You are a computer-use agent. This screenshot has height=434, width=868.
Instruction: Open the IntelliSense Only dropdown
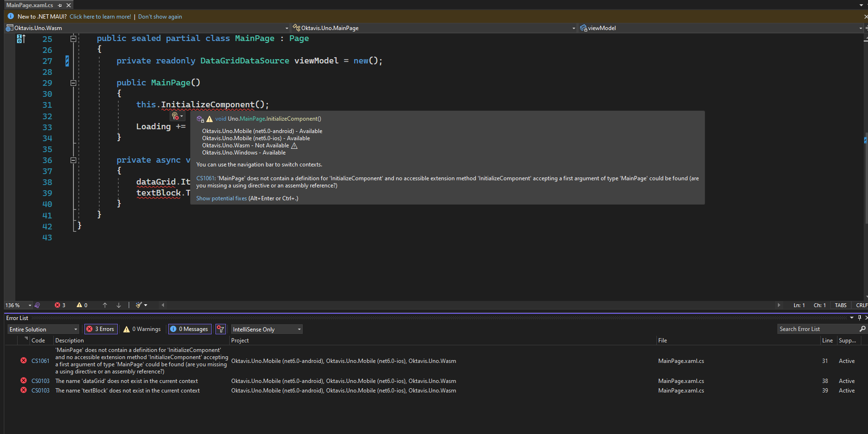[266, 329]
